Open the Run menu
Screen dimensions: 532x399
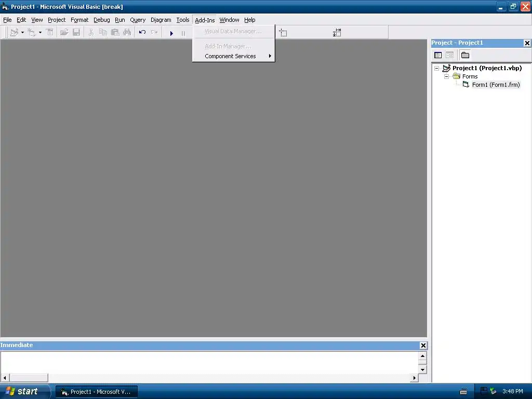tap(120, 20)
